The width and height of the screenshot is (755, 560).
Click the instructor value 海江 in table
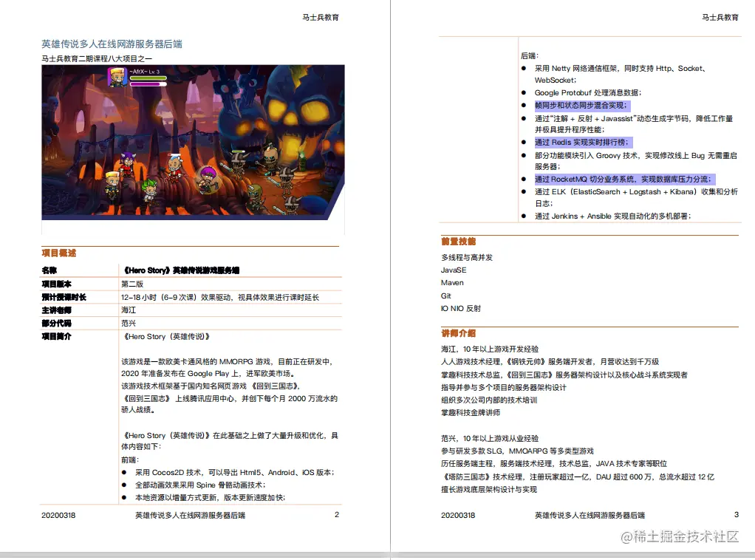(129, 310)
